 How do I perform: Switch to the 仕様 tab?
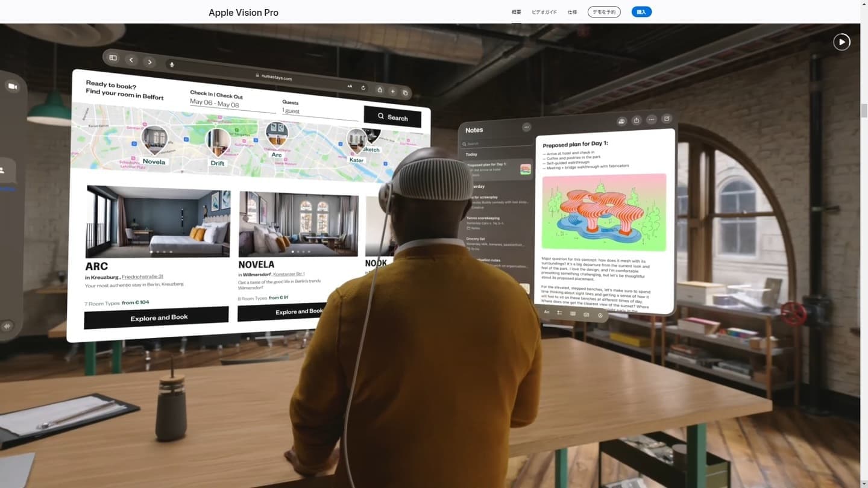(572, 12)
